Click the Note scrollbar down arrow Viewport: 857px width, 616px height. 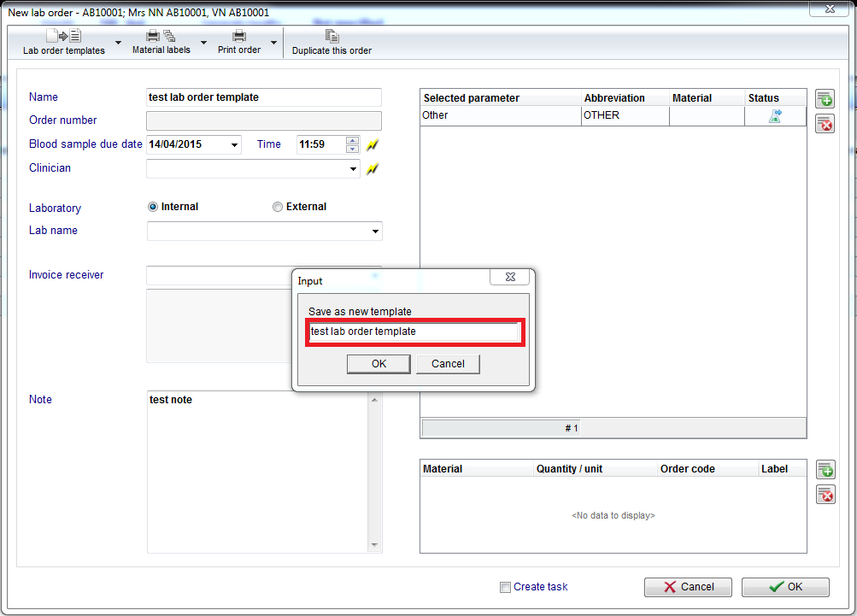point(374,545)
